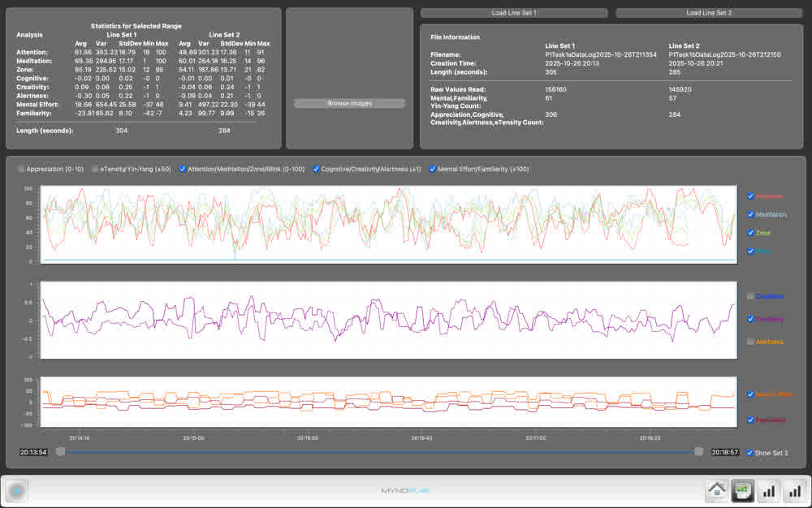This screenshot has width=812, height=508.
Task: Uncheck the Show Set 2 checkbox
Action: (749, 453)
